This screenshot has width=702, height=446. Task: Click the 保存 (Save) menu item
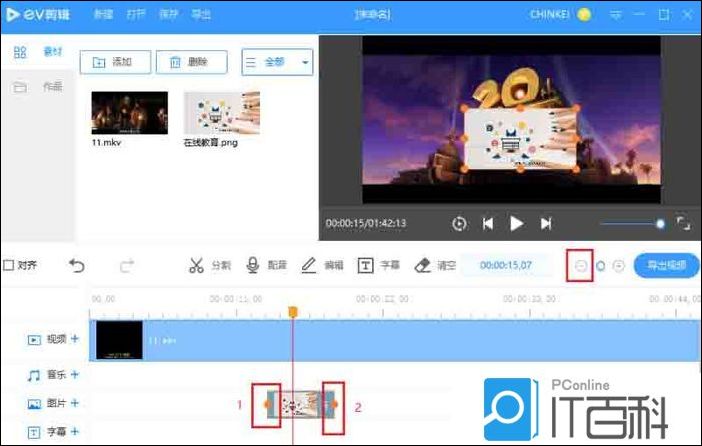click(x=168, y=14)
